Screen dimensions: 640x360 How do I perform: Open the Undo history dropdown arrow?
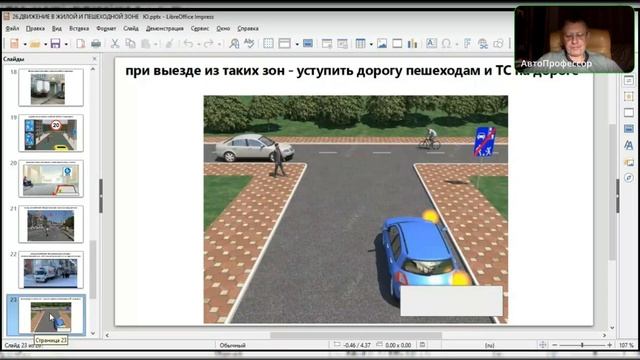coord(198,44)
